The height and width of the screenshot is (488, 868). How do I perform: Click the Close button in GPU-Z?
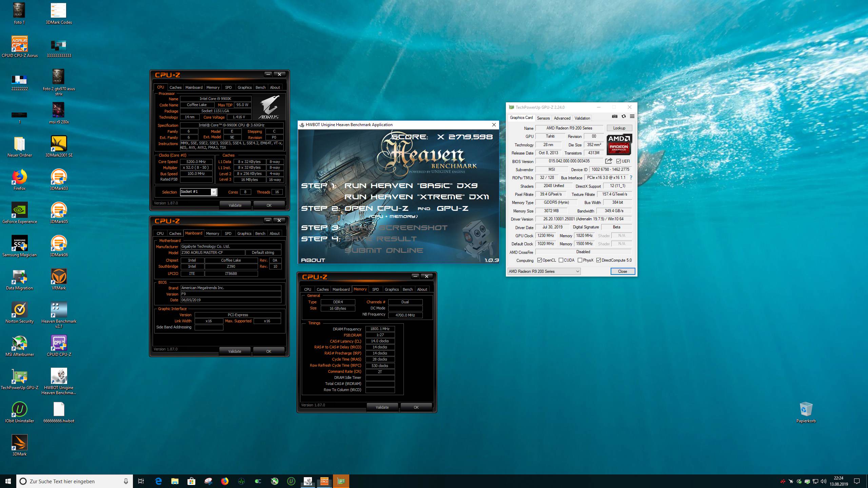click(623, 271)
